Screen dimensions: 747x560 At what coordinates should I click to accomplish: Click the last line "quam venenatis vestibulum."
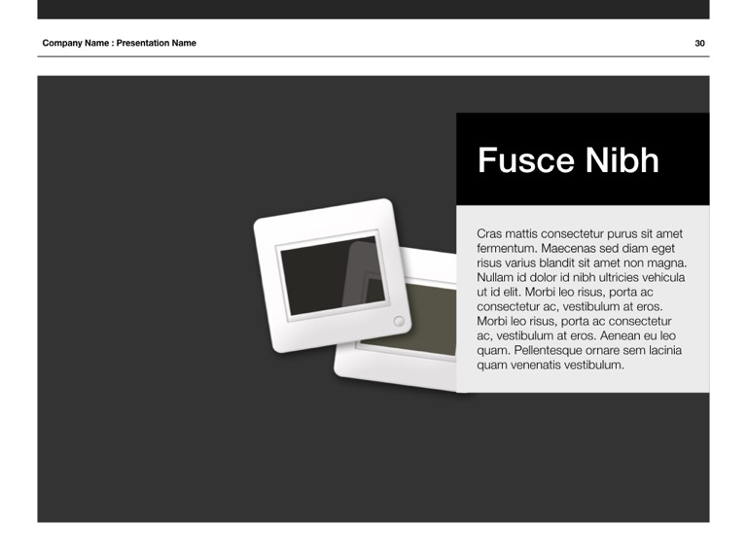pos(550,365)
